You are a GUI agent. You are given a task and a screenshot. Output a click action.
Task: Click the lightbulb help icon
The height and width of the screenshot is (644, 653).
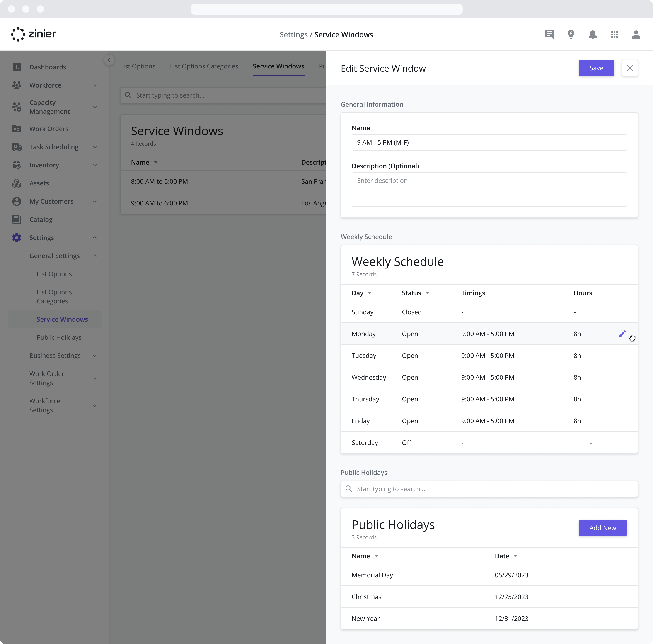click(x=571, y=34)
